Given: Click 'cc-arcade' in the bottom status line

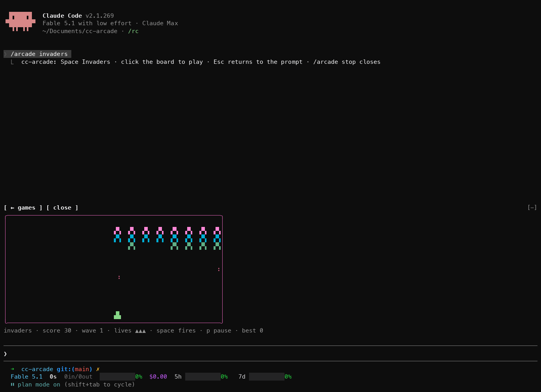Looking at the screenshot, I should coord(37,369).
